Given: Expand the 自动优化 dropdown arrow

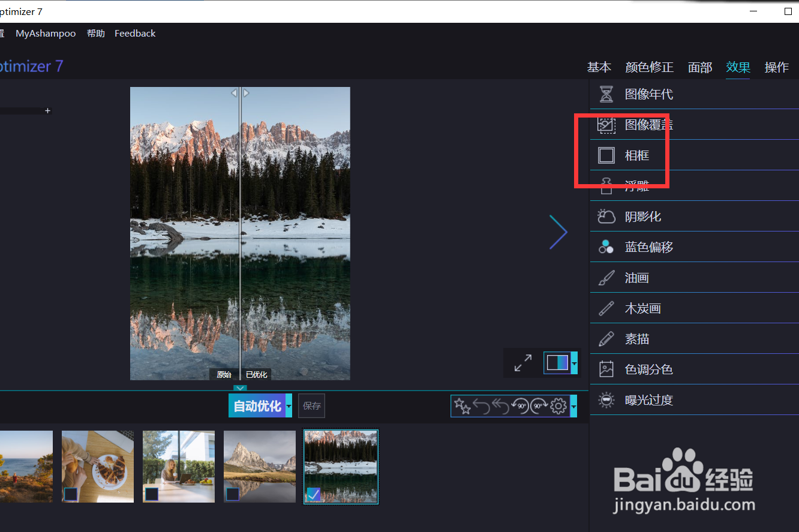Looking at the screenshot, I should coord(289,406).
